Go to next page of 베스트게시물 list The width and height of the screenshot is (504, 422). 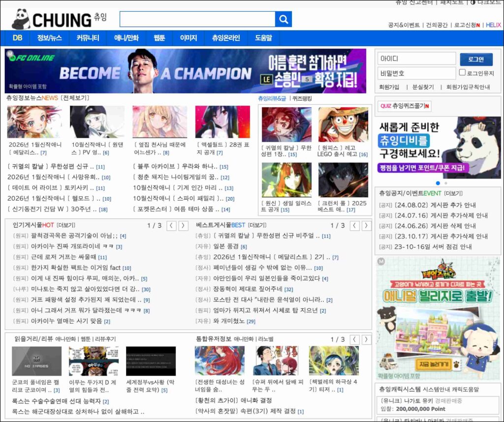[x=366, y=225]
